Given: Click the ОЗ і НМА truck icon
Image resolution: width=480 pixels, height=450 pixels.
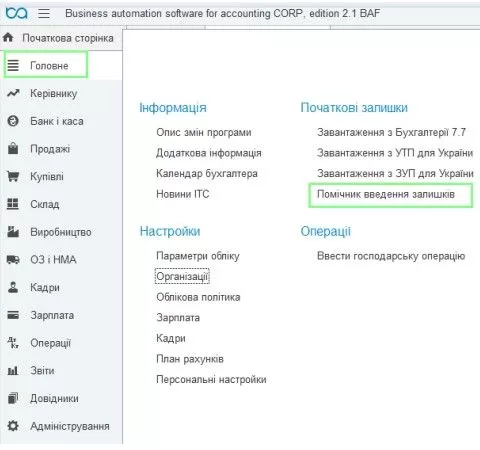Looking at the screenshot, I should click(13, 259).
